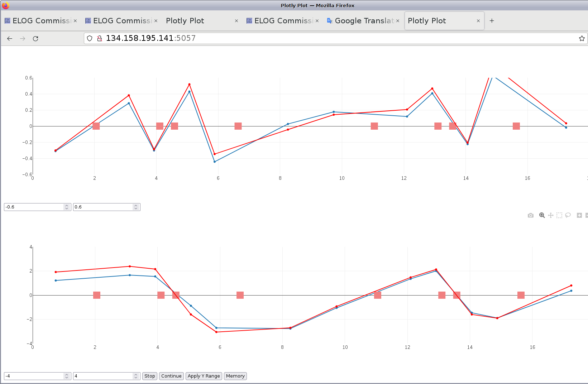Click the lower plot -4 minimum field
This screenshot has height=384, width=588.
[x=34, y=376]
